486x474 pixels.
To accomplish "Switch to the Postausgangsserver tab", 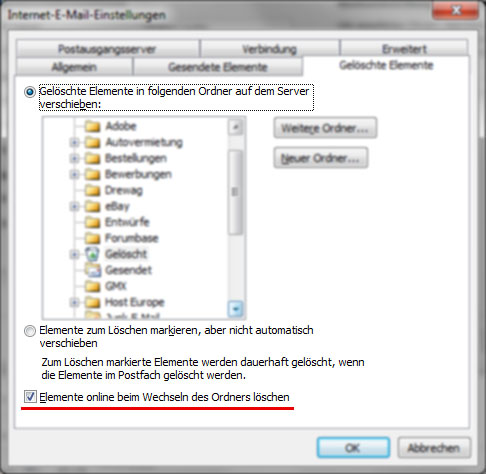I will pyautogui.click(x=107, y=49).
